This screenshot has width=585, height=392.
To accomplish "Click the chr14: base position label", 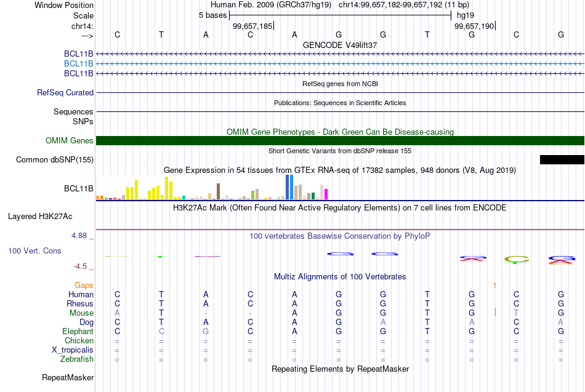I will pos(82,26).
